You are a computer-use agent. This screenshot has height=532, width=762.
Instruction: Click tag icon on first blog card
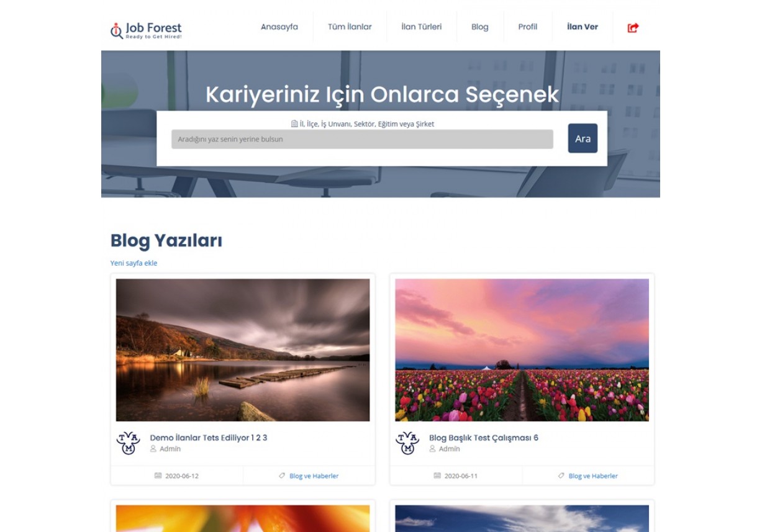click(x=282, y=476)
